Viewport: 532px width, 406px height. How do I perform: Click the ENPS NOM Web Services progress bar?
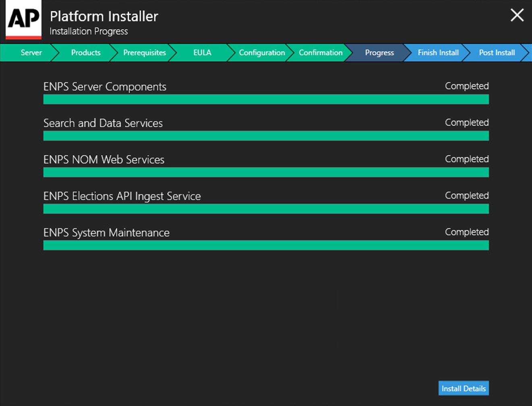click(x=266, y=172)
